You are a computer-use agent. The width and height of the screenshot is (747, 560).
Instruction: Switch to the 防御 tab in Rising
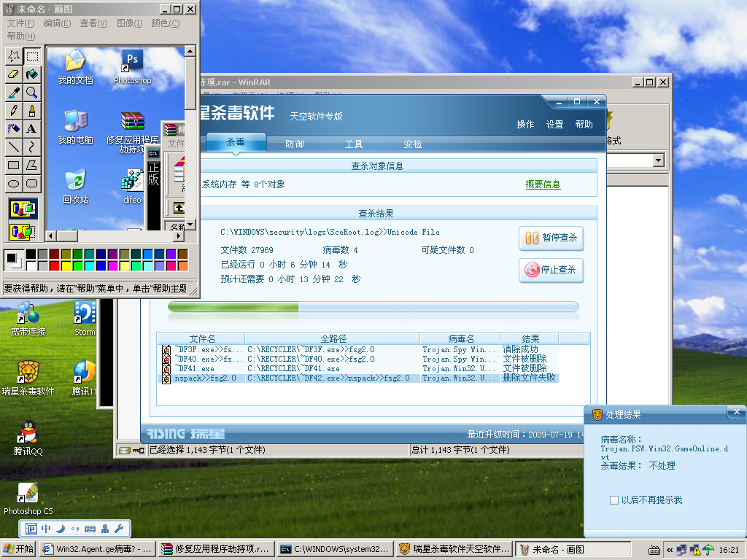pos(295,144)
